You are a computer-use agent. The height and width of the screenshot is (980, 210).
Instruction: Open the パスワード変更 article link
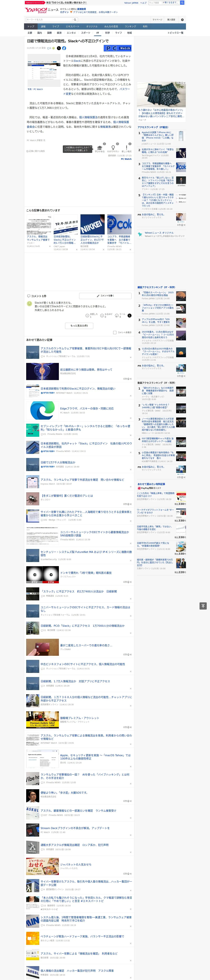tap(97, 91)
